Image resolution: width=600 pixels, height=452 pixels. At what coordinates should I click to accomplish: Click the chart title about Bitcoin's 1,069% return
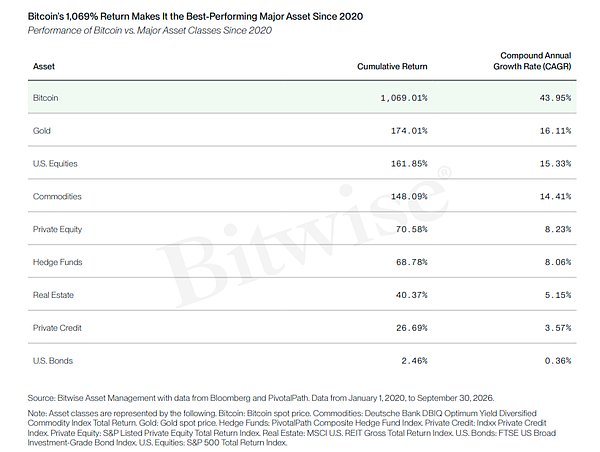point(196,16)
